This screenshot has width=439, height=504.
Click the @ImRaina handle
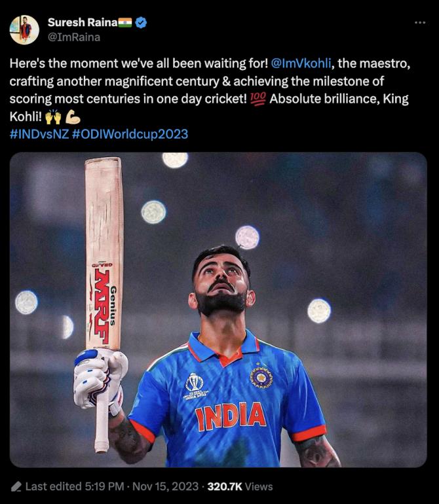74,37
